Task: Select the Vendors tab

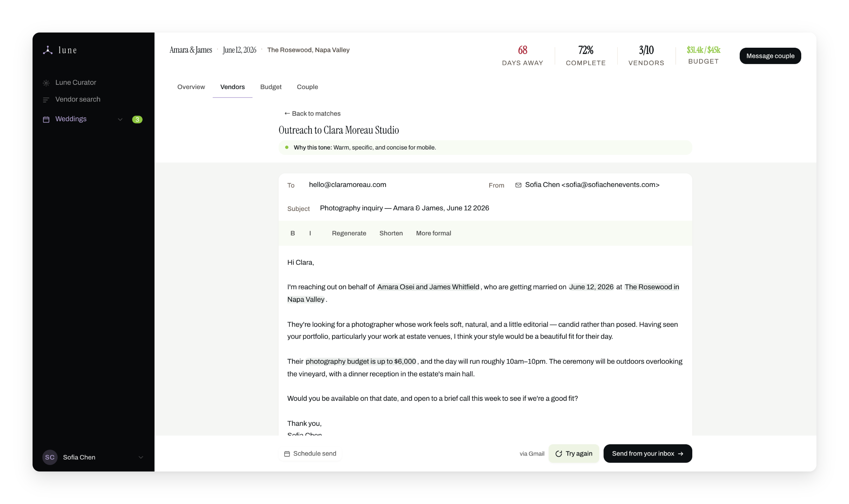Action: pyautogui.click(x=232, y=87)
